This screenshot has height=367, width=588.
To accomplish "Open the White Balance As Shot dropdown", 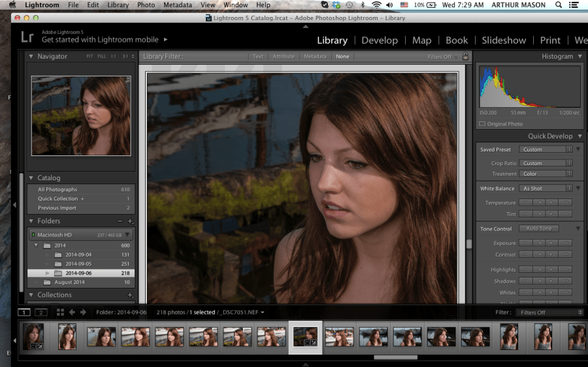I will 546,189.
